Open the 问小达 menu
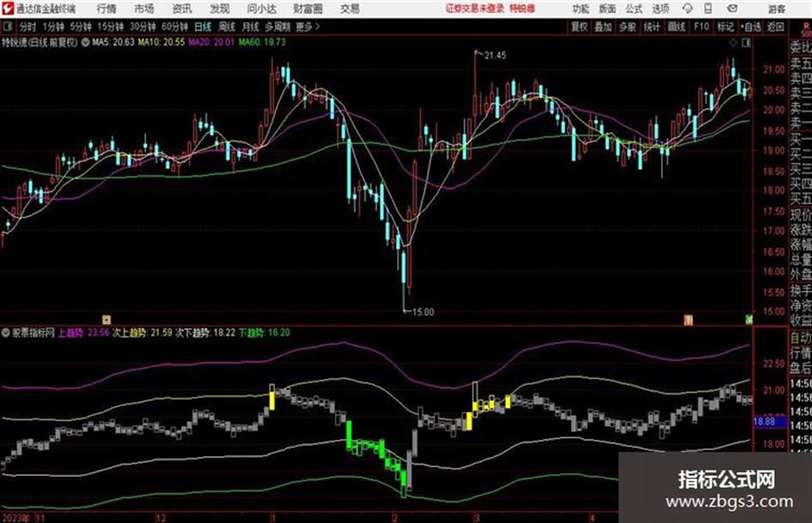This screenshot has width=812, height=523. [261, 9]
